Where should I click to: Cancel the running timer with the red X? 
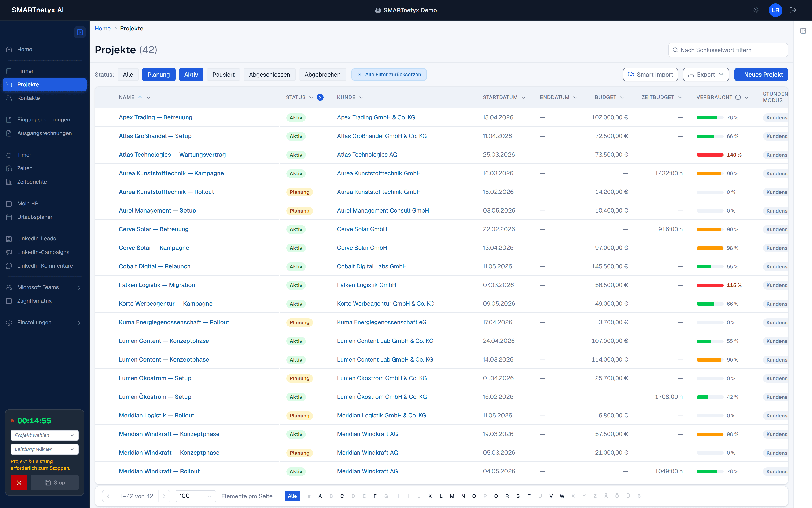coord(19,482)
